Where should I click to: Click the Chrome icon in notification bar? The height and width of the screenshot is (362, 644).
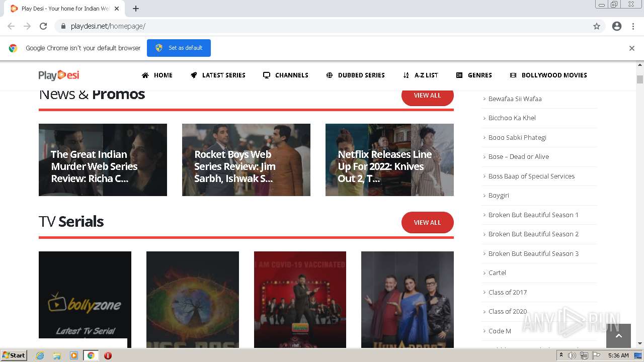click(x=13, y=48)
